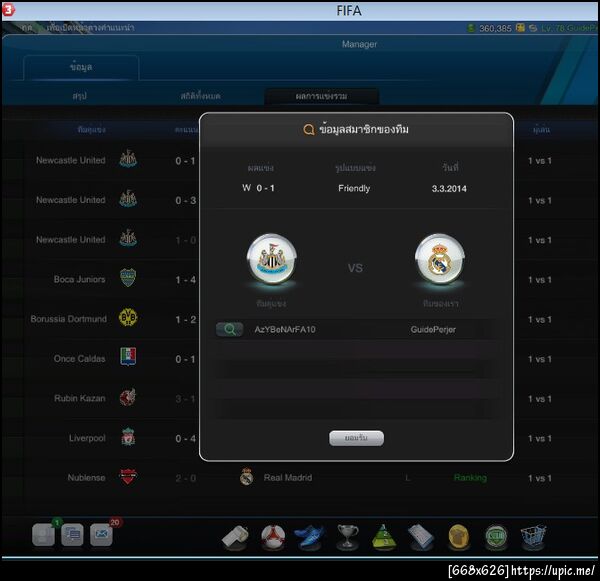
Task: Open the mail icon with 20 badge
Action: pos(101,534)
